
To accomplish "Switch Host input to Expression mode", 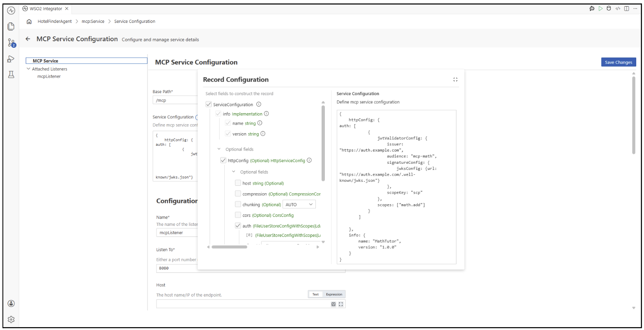I will (x=334, y=294).
